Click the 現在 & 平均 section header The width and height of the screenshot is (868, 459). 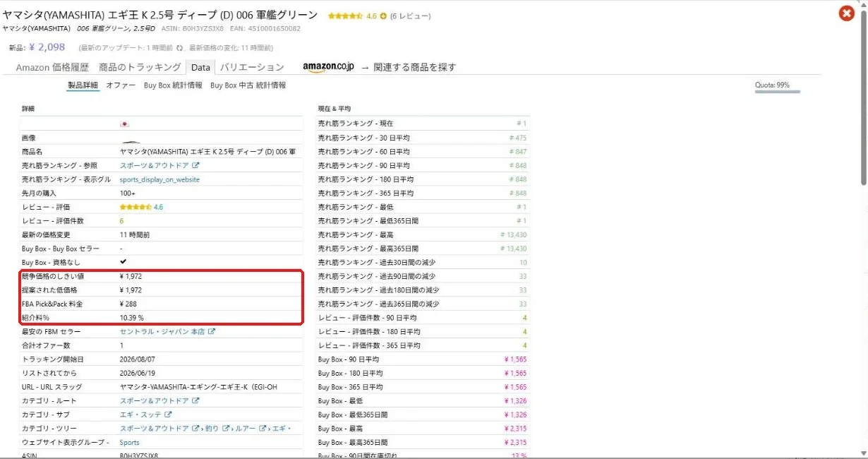tap(334, 109)
